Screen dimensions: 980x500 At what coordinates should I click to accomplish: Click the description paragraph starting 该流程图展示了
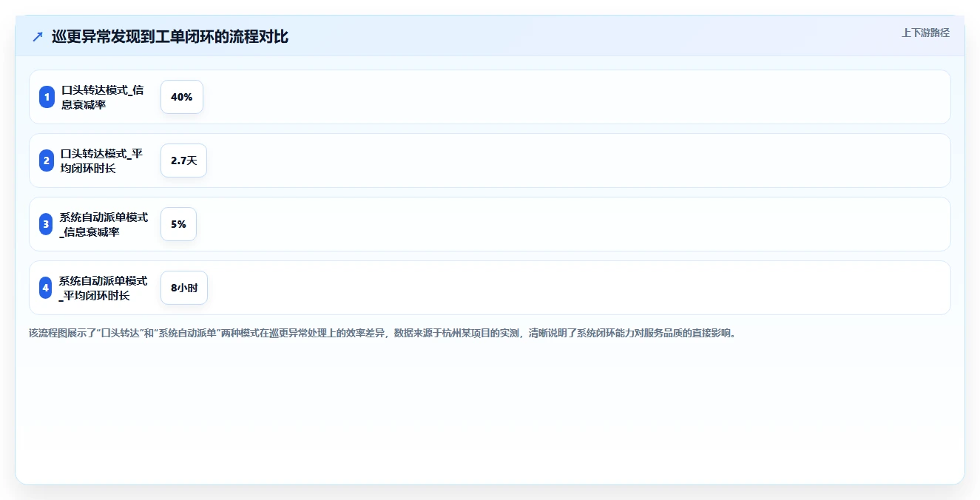(x=382, y=333)
